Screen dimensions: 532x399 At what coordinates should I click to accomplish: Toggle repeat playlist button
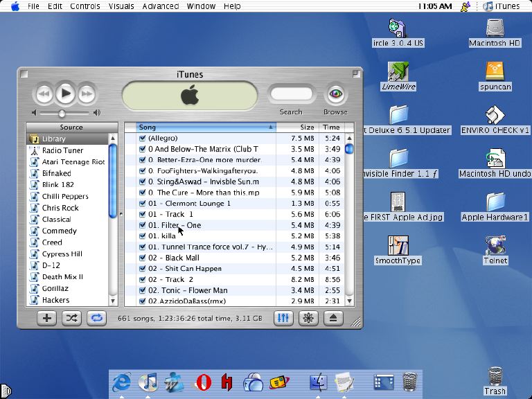coord(97,318)
